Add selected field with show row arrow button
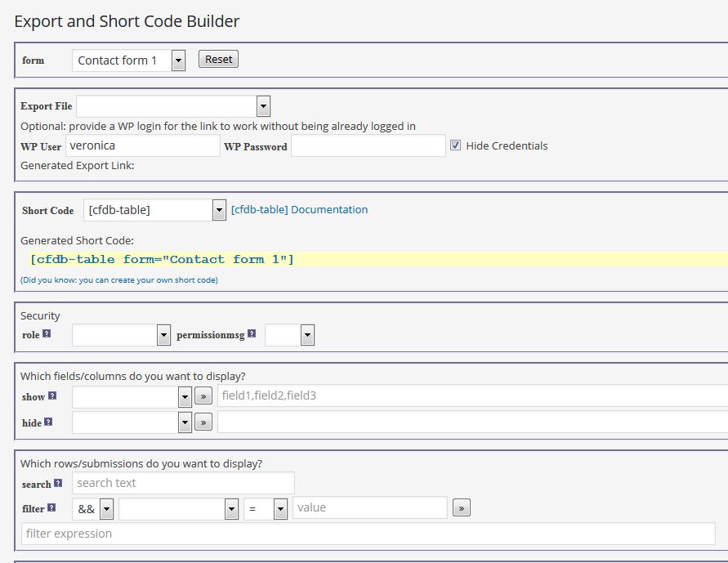The height and width of the screenshot is (563, 728). point(203,396)
